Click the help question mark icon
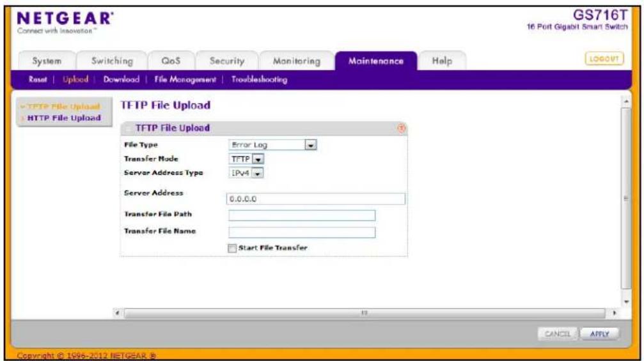 point(401,128)
